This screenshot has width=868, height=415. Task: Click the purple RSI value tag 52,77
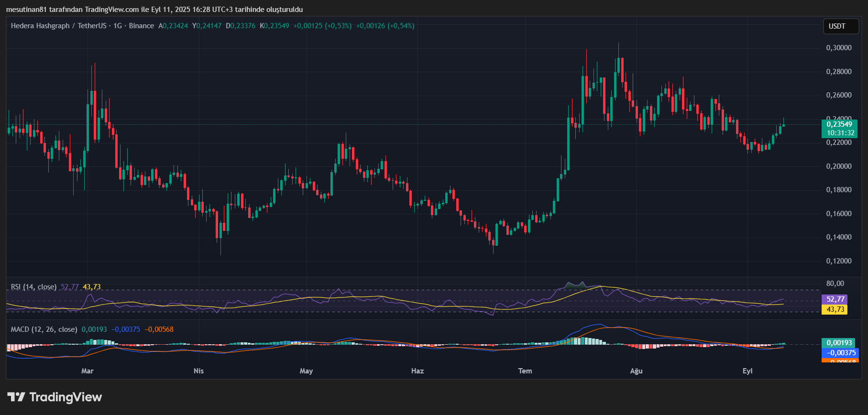(x=835, y=299)
